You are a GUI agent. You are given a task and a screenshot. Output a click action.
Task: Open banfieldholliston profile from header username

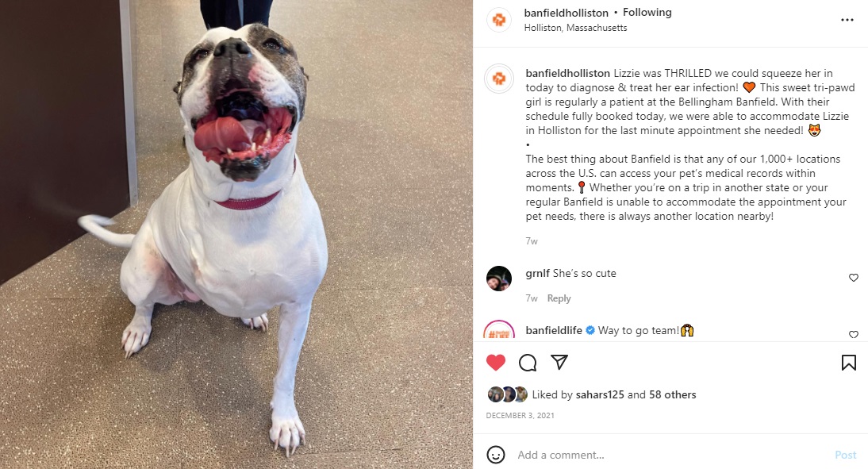[x=566, y=13]
